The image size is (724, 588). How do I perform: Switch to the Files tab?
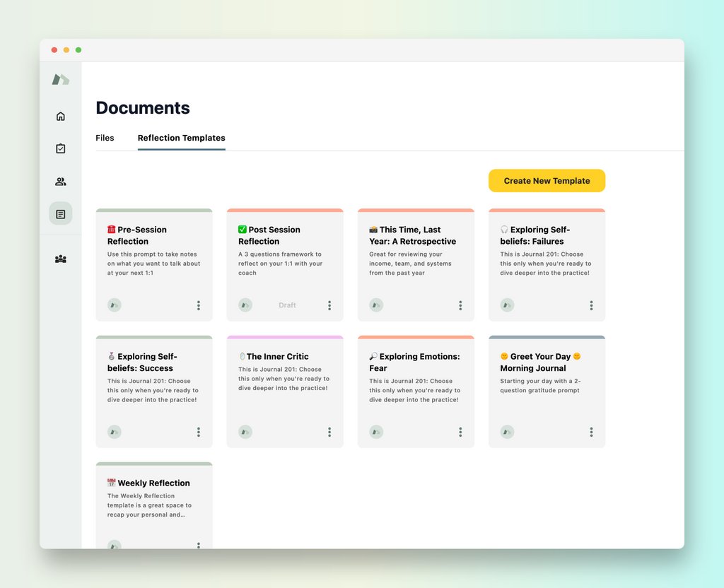104,138
